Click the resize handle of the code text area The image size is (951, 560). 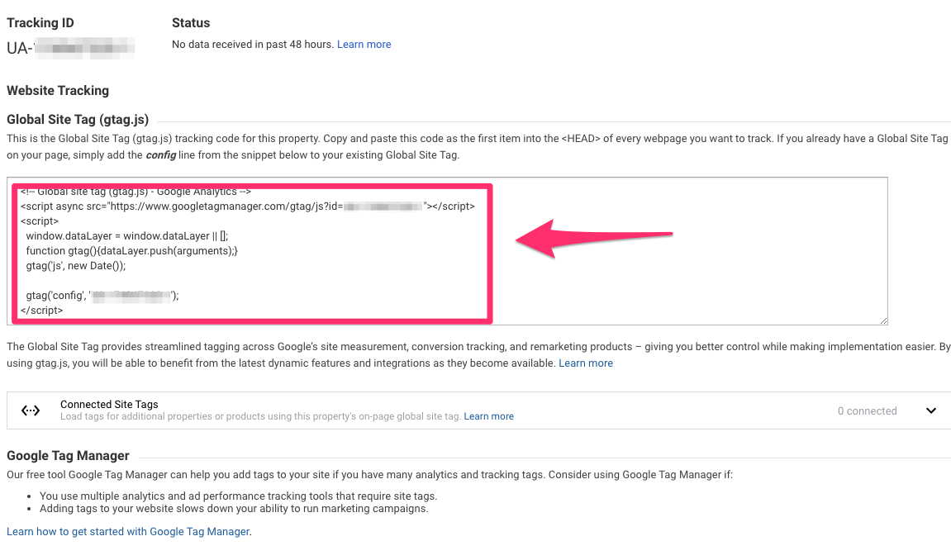click(x=882, y=320)
